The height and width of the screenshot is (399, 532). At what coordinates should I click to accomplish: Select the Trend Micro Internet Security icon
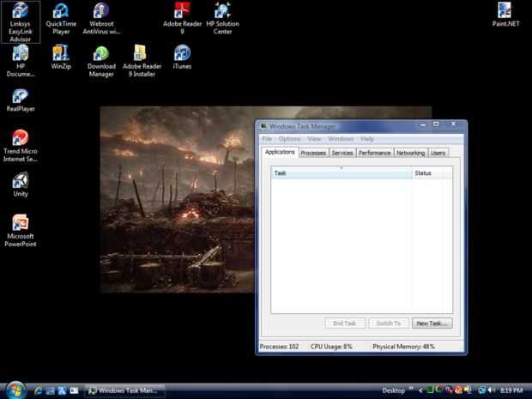click(21, 146)
